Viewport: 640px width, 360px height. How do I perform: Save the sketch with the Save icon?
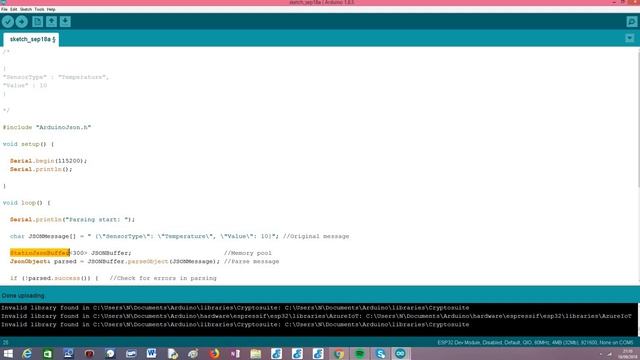click(x=65, y=22)
